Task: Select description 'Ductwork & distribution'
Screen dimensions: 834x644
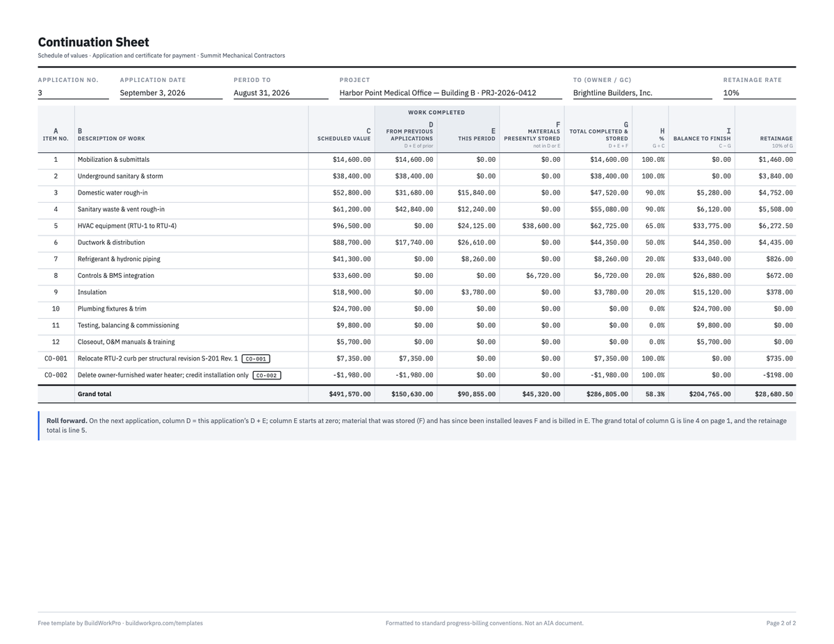Action: [111, 242]
